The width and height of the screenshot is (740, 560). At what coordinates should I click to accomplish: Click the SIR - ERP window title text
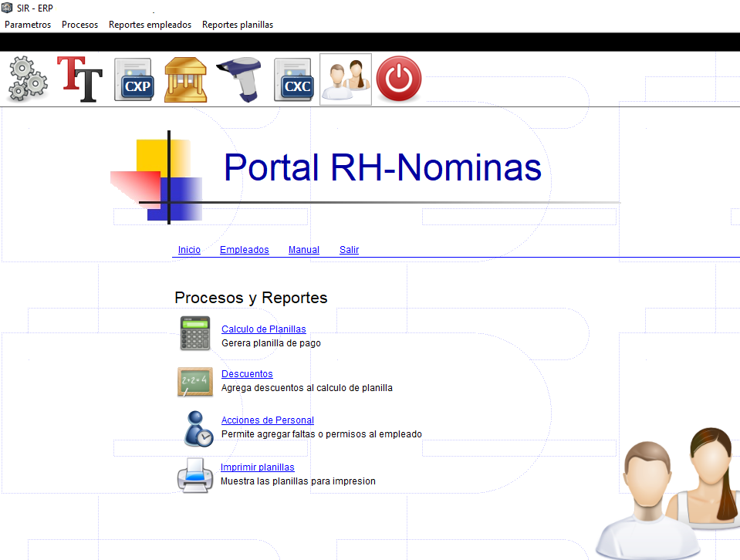pyautogui.click(x=35, y=8)
